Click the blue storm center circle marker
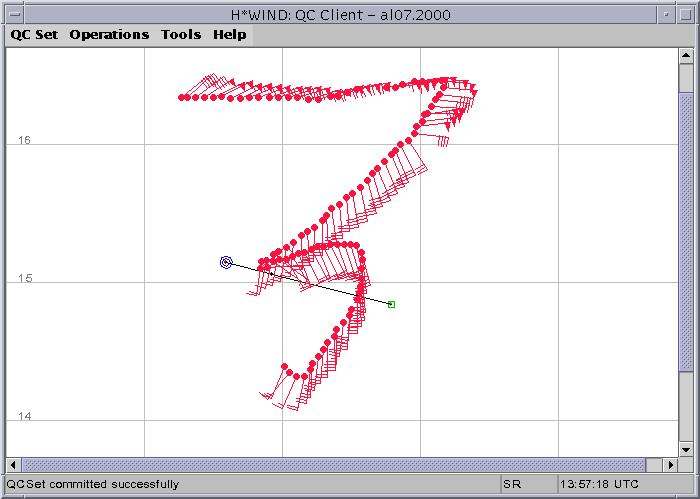 click(226, 262)
